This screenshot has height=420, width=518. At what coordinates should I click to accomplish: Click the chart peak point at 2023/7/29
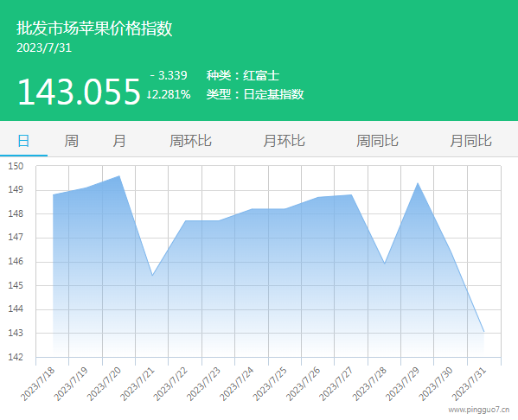[x=418, y=182]
